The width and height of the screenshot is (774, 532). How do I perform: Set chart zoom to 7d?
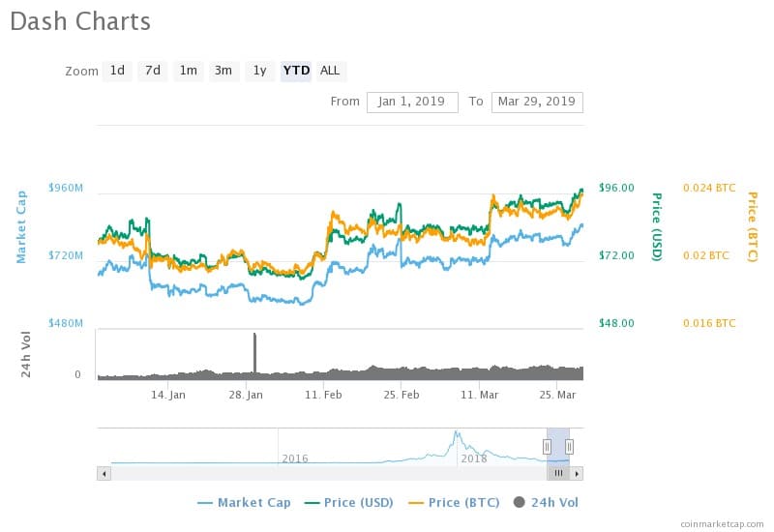[x=153, y=71]
